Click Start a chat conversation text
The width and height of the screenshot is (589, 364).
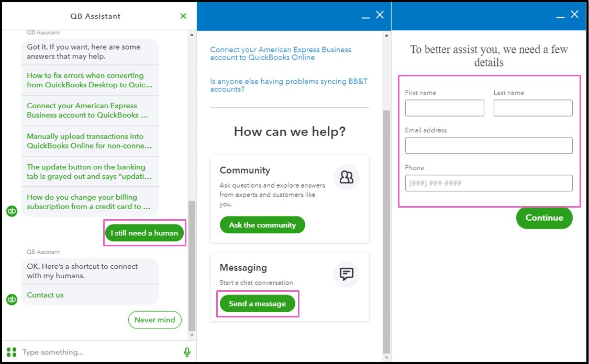(257, 282)
